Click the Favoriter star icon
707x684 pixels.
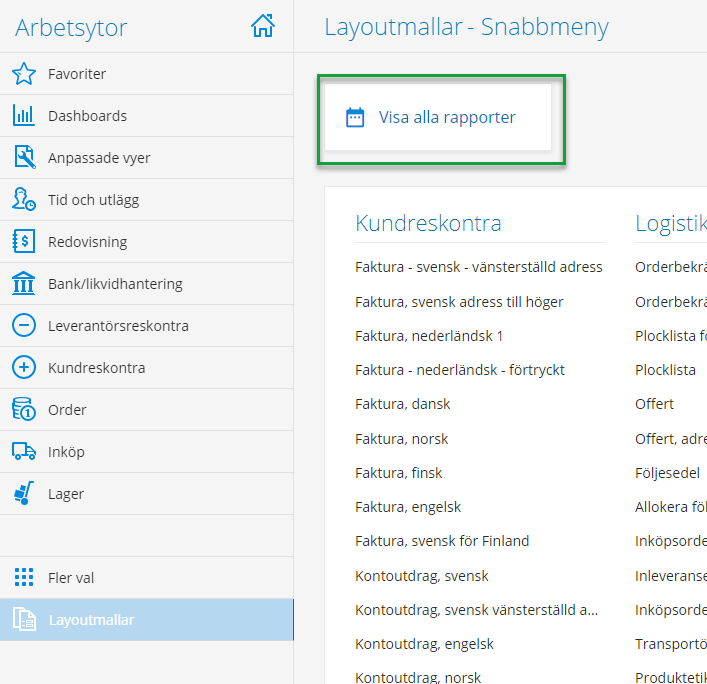click(23, 73)
